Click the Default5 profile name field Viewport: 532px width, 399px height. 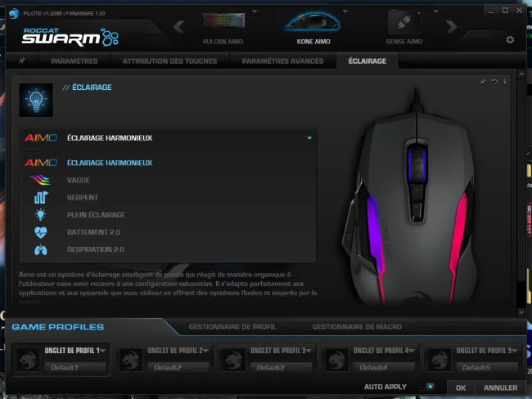click(x=487, y=367)
